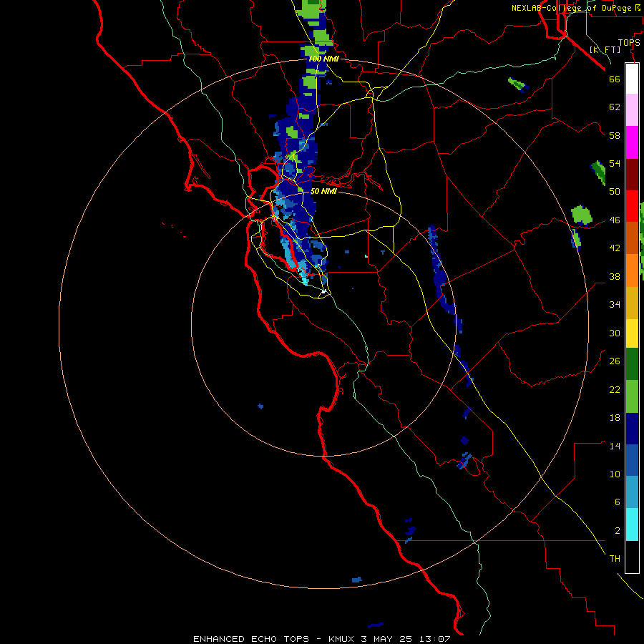Click the legend value 50
The width and height of the screenshot is (644, 644).
pyautogui.click(x=615, y=191)
